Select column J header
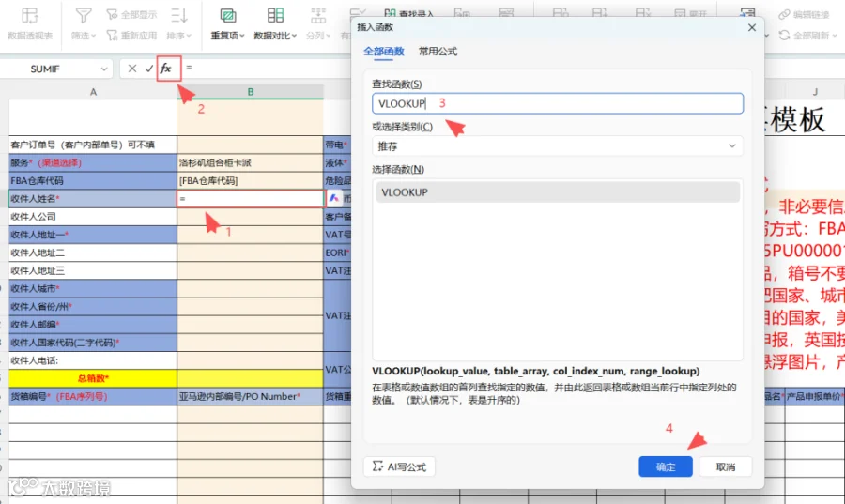 815,92
